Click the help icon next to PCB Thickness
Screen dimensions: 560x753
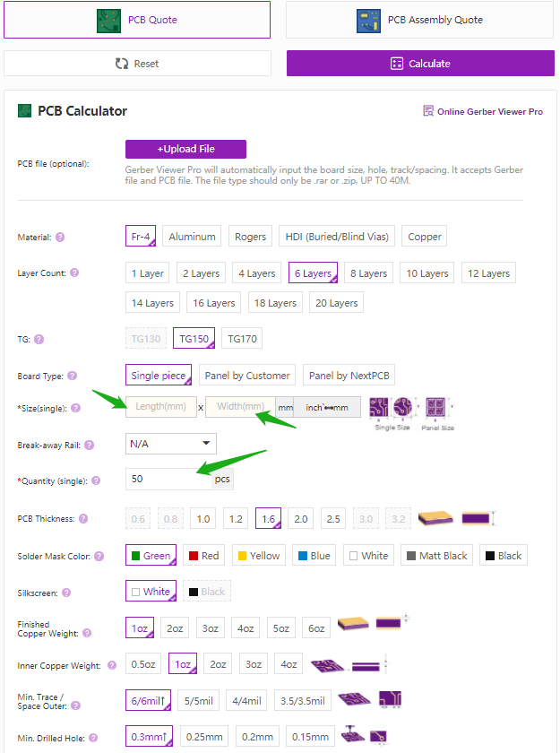click(x=83, y=519)
